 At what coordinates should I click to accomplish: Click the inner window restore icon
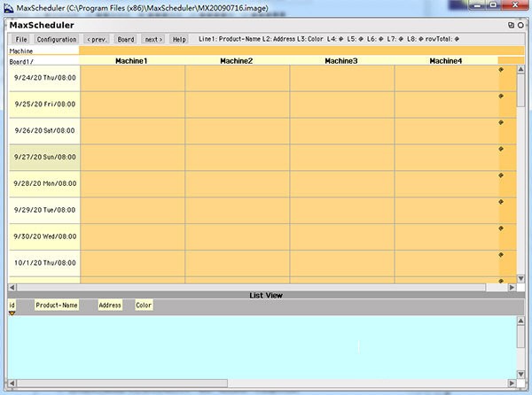click(x=511, y=25)
